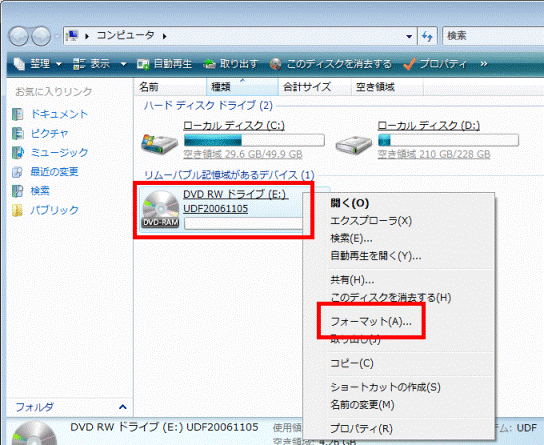This screenshot has height=445, width=544.
Task: Click 空き領域 210 GB/228 GB text
Action: coord(434,154)
